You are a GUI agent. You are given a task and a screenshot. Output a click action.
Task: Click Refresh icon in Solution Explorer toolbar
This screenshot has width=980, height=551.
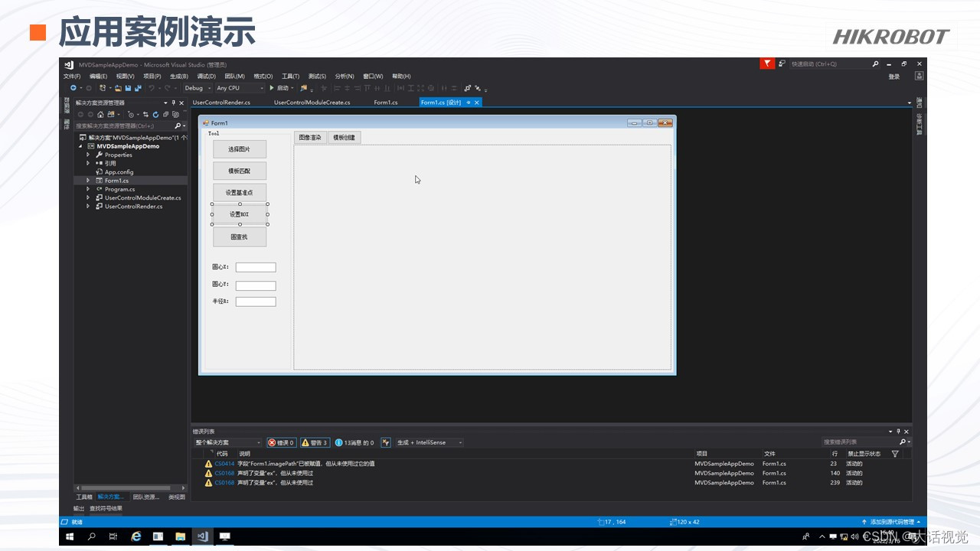coord(155,115)
